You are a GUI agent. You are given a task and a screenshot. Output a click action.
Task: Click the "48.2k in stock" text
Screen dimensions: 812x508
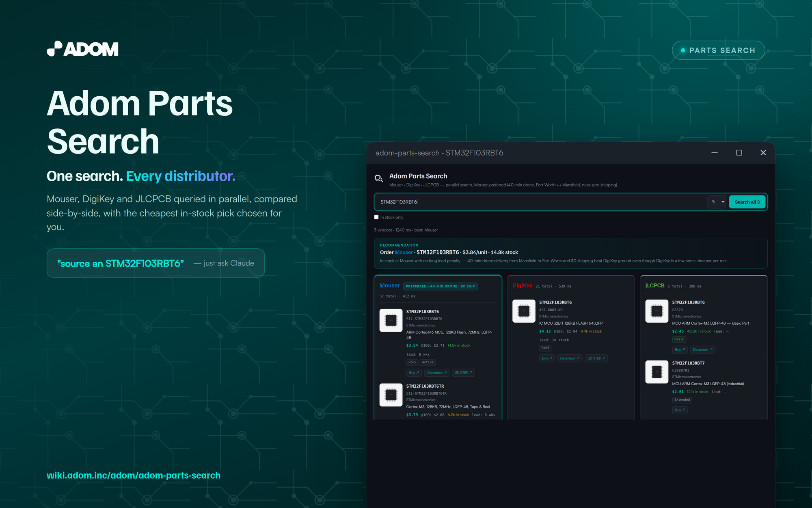point(698,332)
